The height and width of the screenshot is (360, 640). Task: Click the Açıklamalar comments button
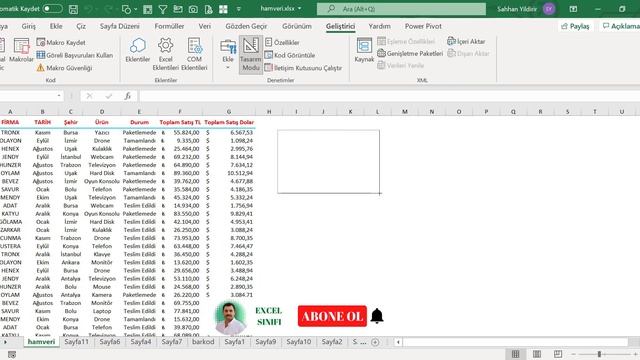[620, 26]
